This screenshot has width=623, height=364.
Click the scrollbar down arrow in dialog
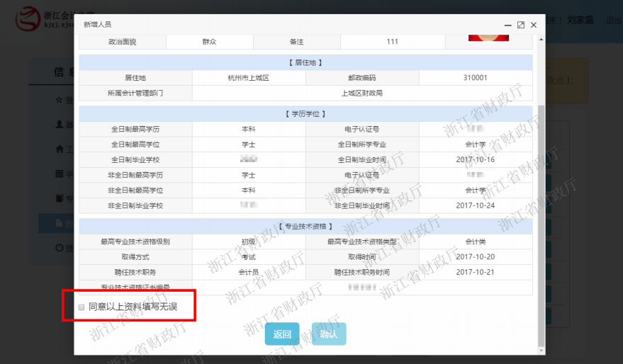541,350
